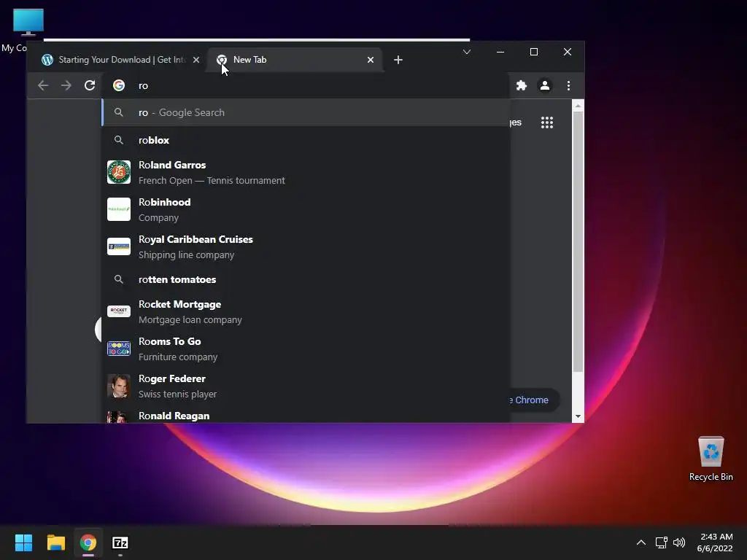The height and width of the screenshot is (560, 747).
Task: Go back using the browser back arrow
Action: click(x=43, y=86)
